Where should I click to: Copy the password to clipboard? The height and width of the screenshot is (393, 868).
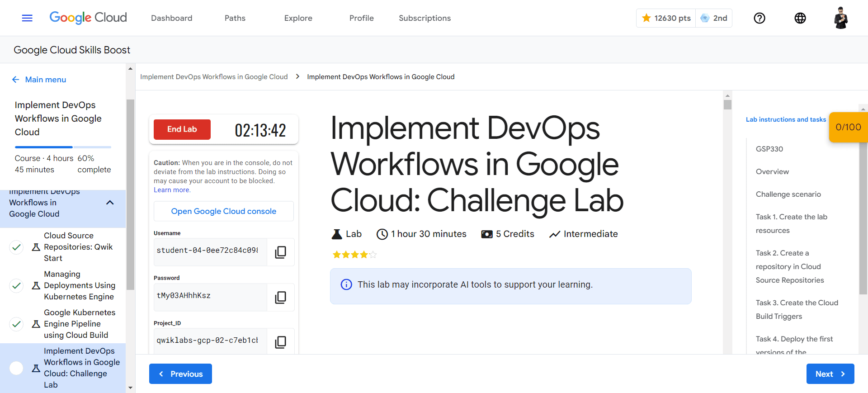pos(280,297)
